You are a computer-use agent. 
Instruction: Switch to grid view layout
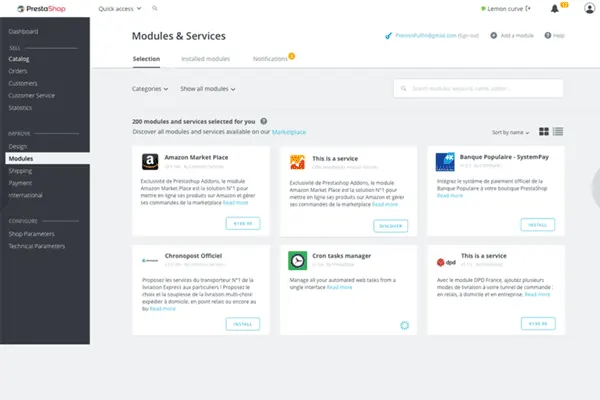pos(544,132)
